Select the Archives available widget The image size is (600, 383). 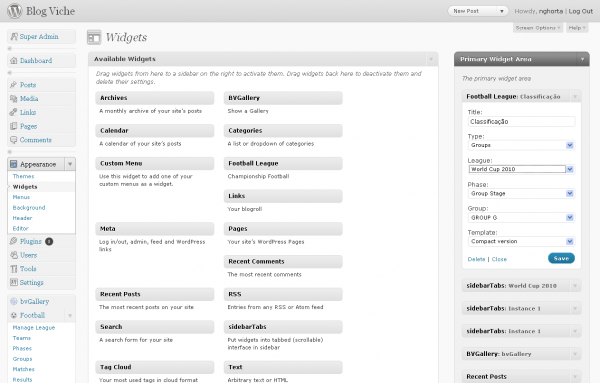click(155, 98)
